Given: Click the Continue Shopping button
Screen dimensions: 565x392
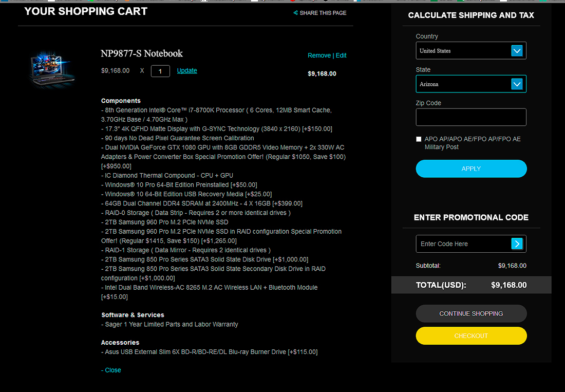Looking at the screenshot, I should (471, 313).
